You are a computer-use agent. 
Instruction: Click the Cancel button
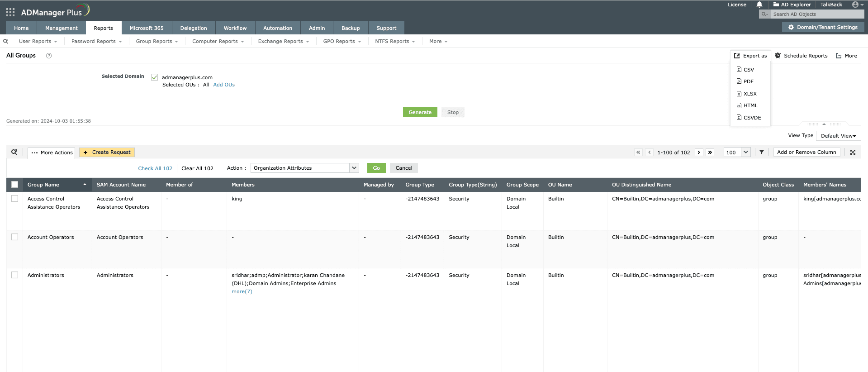(404, 168)
